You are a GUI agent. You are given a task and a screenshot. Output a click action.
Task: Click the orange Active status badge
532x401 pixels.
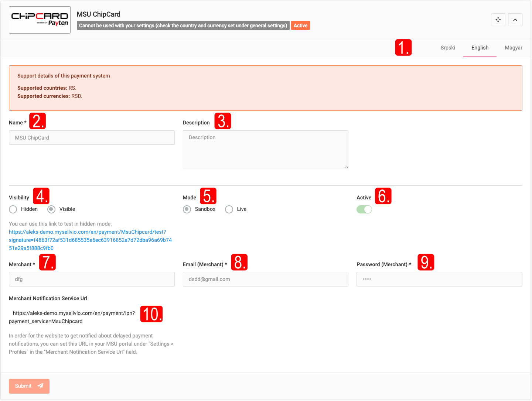pyautogui.click(x=300, y=25)
